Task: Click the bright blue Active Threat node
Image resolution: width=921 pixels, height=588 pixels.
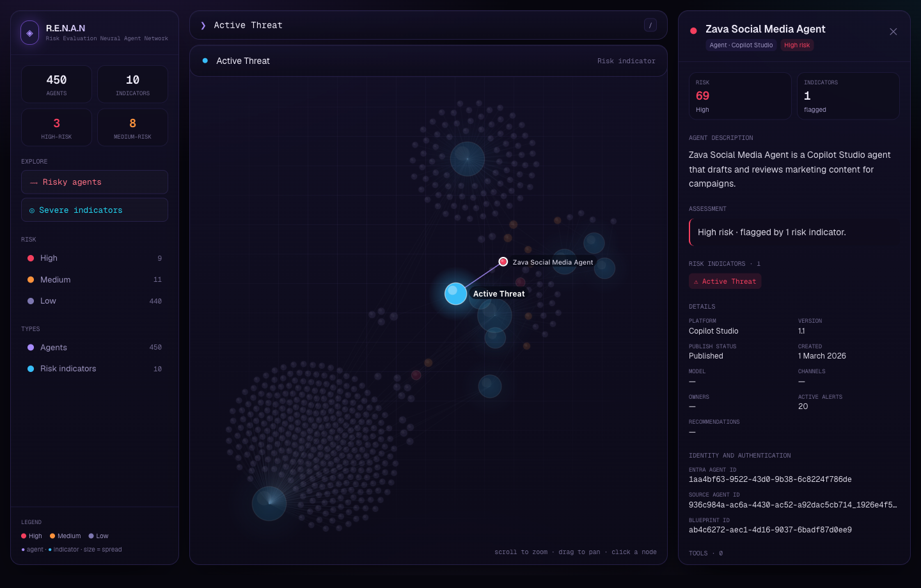Action: point(455,293)
